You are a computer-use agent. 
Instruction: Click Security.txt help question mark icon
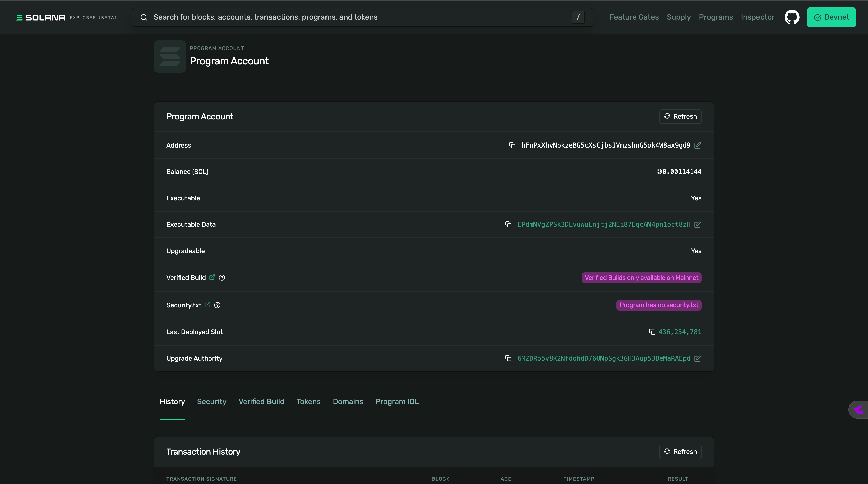pyautogui.click(x=217, y=305)
